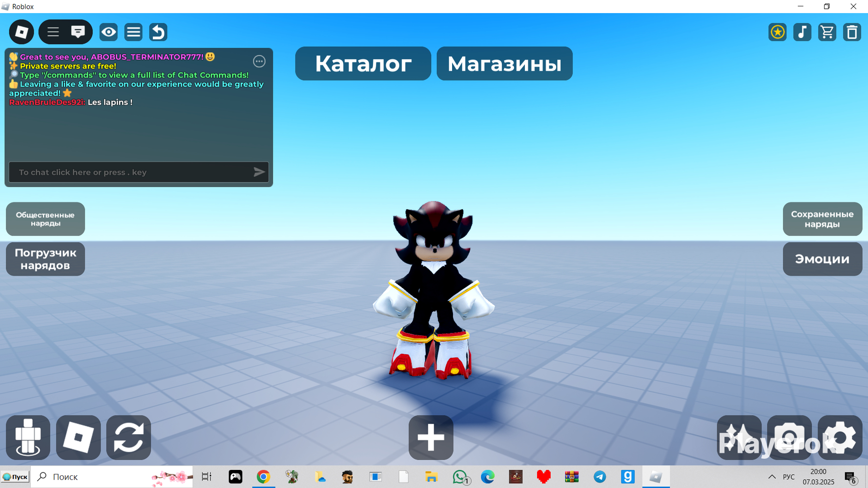868x488 pixels.
Task: Open Telegram from the taskbar
Action: pyautogui.click(x=600, y=477)
